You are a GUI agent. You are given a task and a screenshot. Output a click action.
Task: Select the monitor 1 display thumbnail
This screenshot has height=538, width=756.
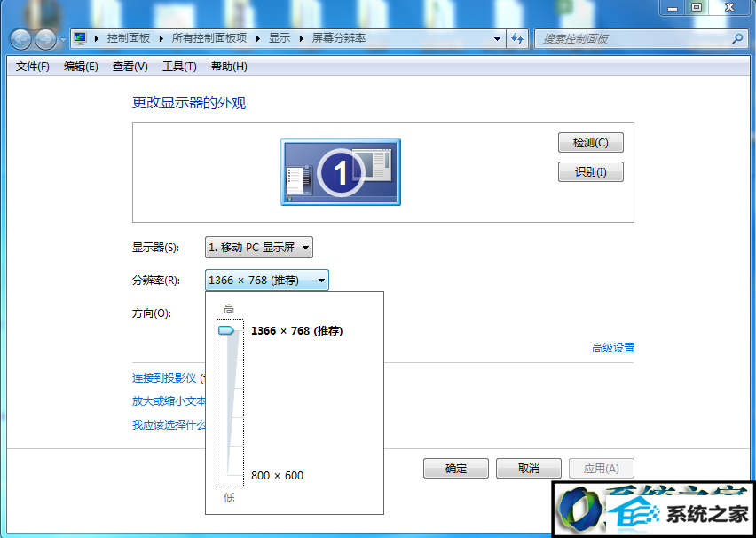tap(341, 171)
